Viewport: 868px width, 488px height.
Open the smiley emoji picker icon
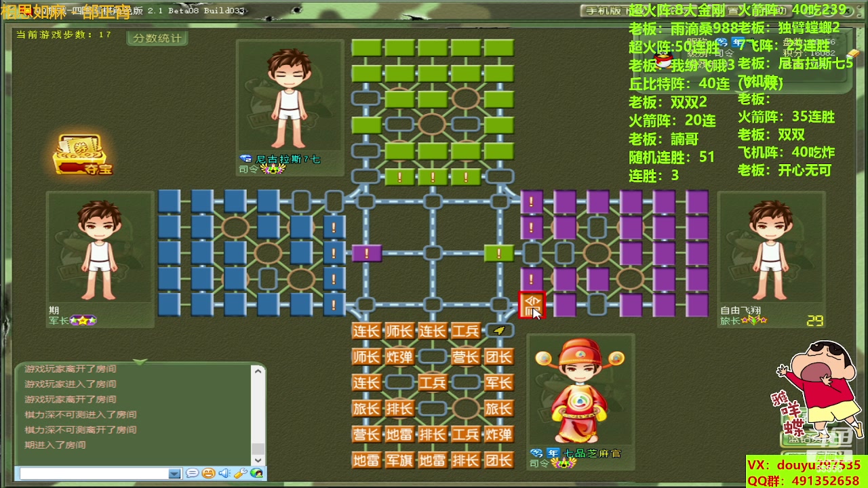click(209, 473)
